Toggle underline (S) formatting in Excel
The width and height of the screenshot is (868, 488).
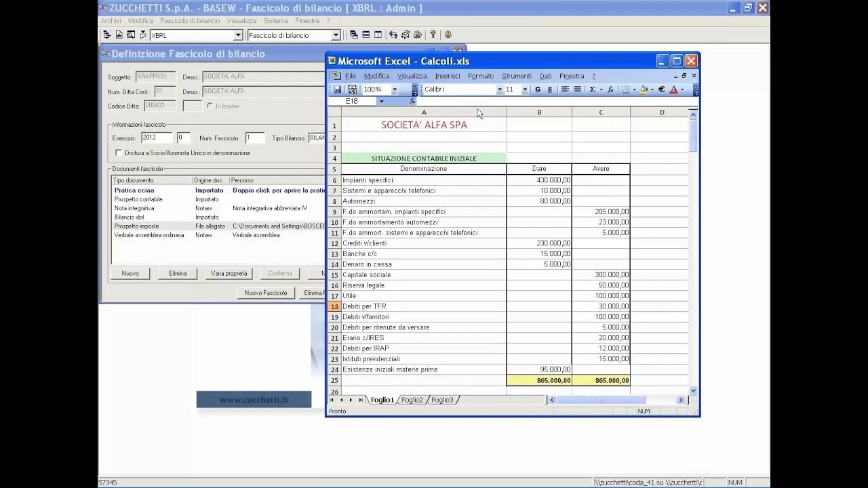tap(549, 89)
